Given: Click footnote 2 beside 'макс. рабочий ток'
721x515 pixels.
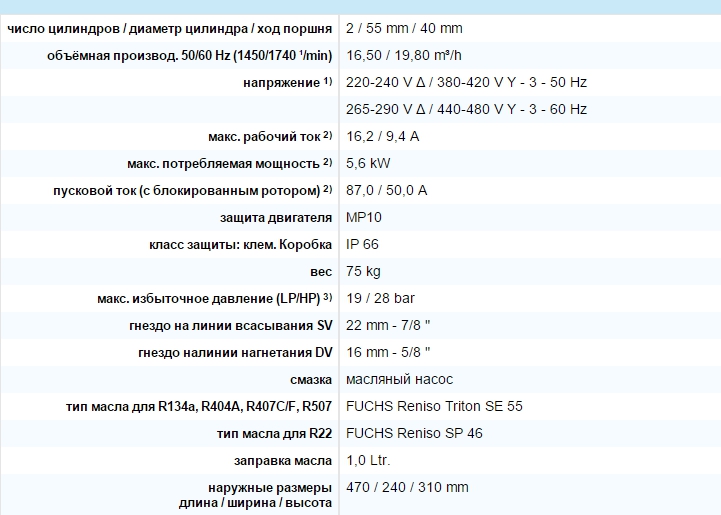Looking at the screenshot, I should pos(327,135).
